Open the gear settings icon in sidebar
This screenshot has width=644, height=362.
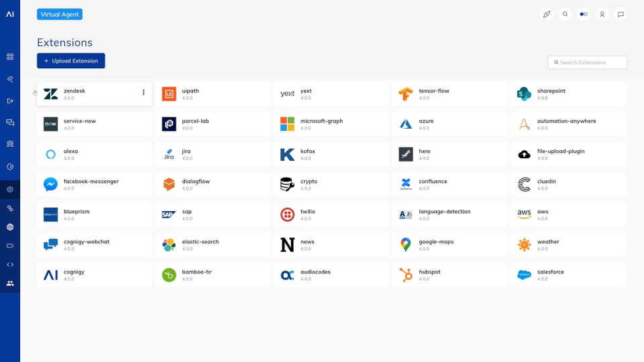pyautogui.click(x=10, y=189)
